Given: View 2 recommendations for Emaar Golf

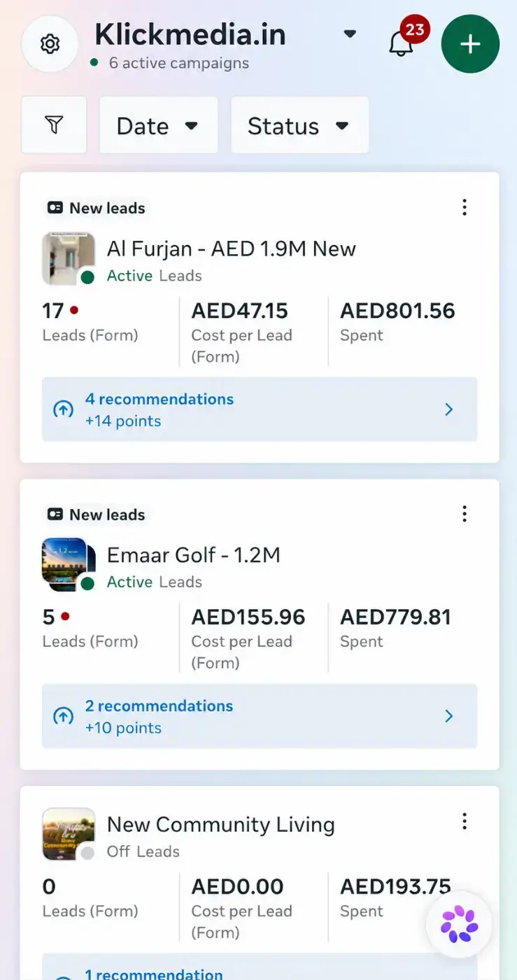Looking at the screenshot, I should [x=260, y=716].
